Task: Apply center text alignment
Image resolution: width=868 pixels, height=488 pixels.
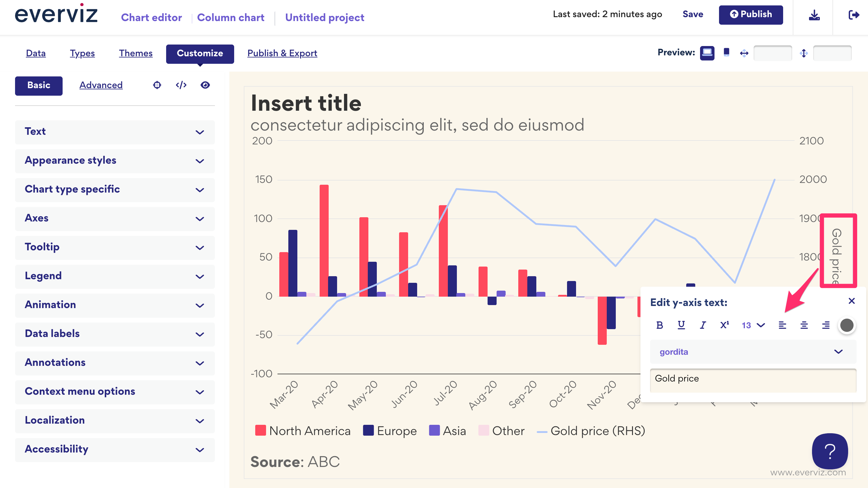Action: (x=804, y=325)
